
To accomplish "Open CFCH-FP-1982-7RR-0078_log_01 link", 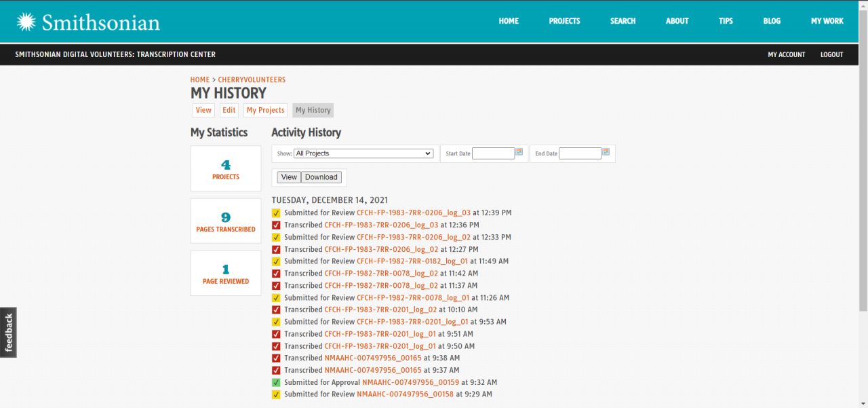I will tap(413, 298).
